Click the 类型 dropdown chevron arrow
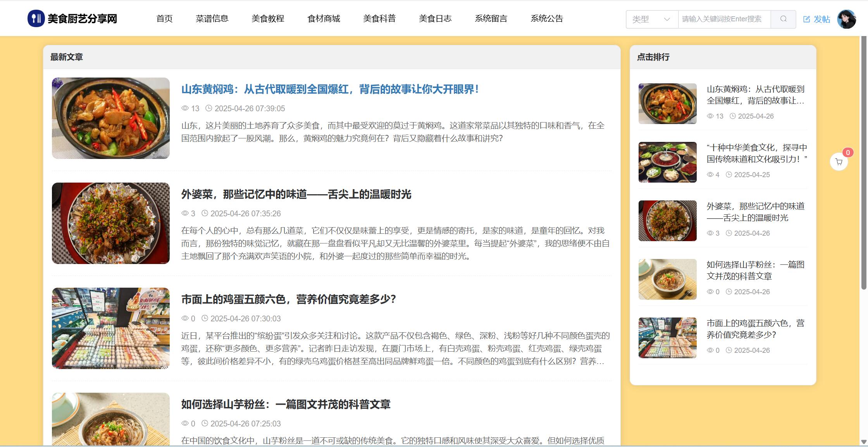This screenshot has width=868, height=447. point(667,19)
